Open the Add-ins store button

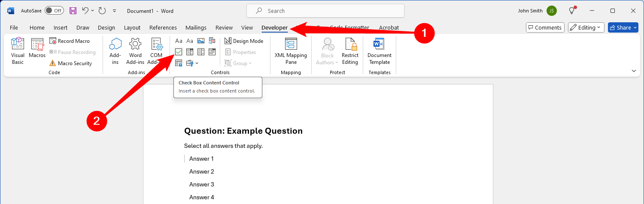tap(115, 51)
